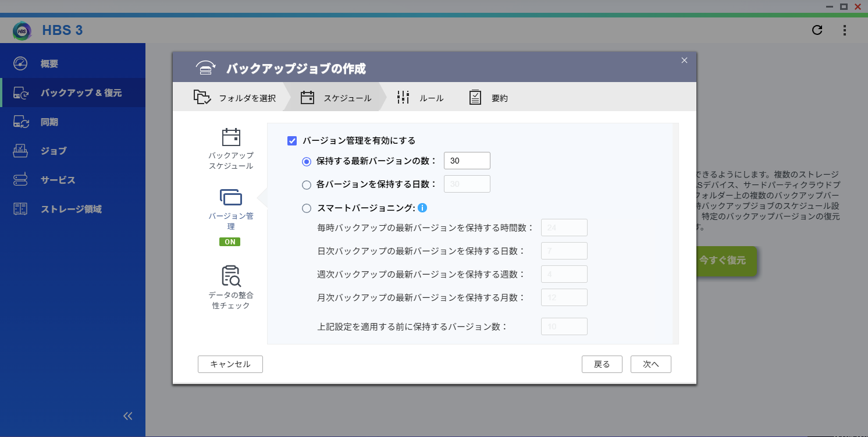Go to 同期 sync in the sidebar

tap(49, 122)
